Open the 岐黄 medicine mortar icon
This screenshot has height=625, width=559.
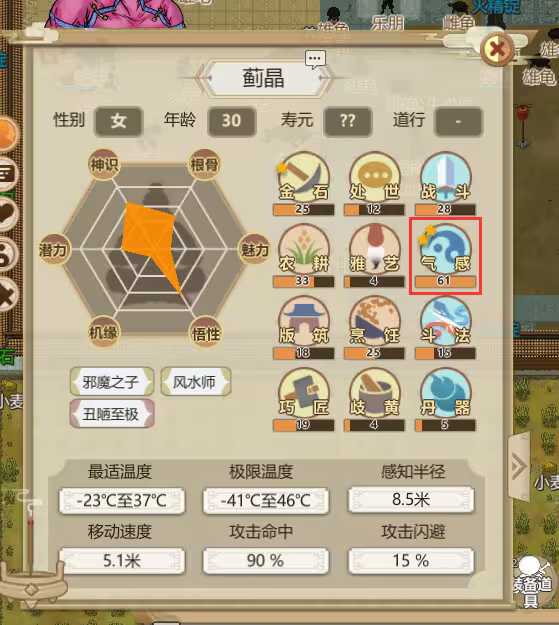pos(374,393)
